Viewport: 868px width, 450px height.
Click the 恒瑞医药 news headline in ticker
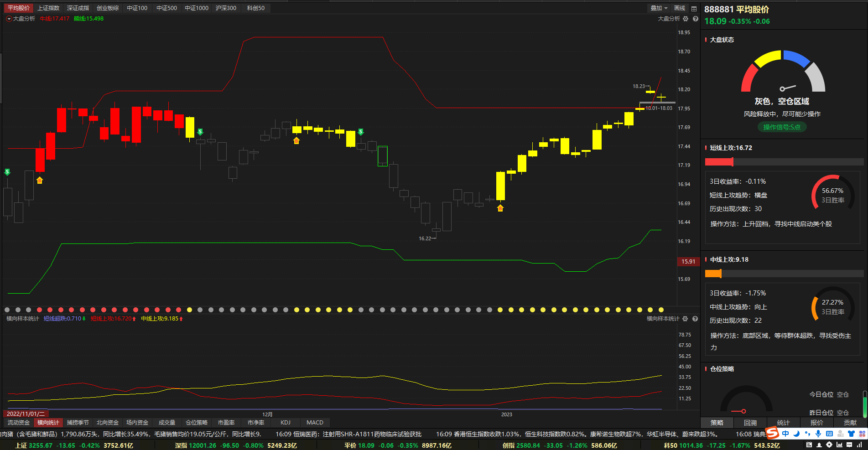pyautogui.click(x=348, y=434)
